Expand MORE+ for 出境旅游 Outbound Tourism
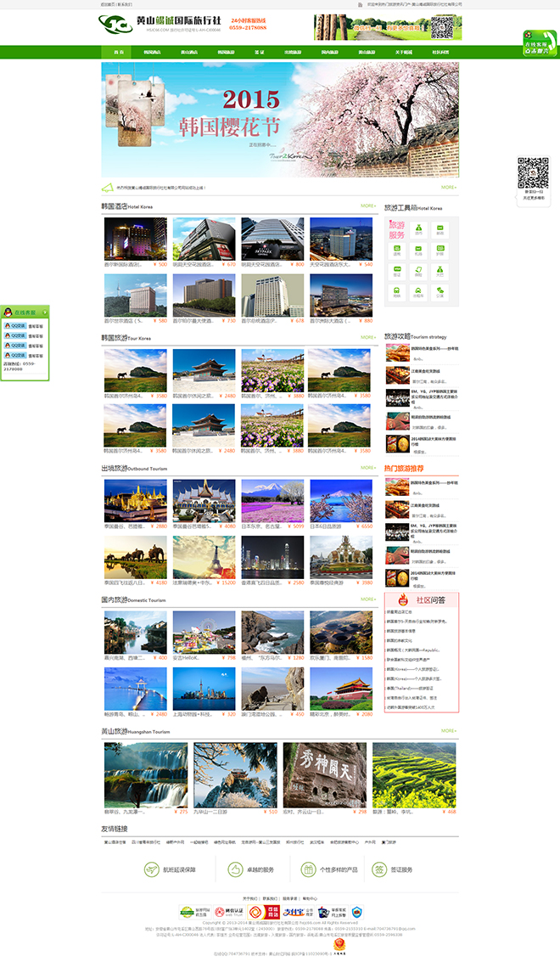 tap(367, 468)
